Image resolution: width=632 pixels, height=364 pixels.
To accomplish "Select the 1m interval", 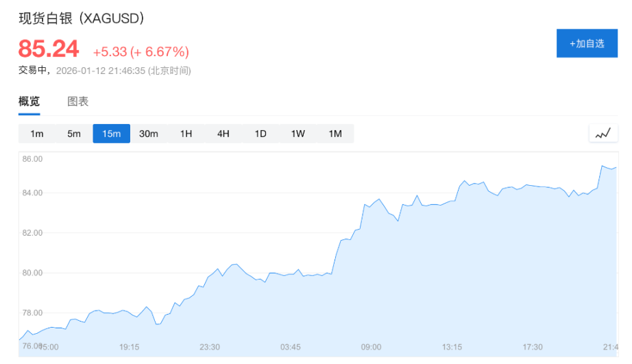I will 37,134.
